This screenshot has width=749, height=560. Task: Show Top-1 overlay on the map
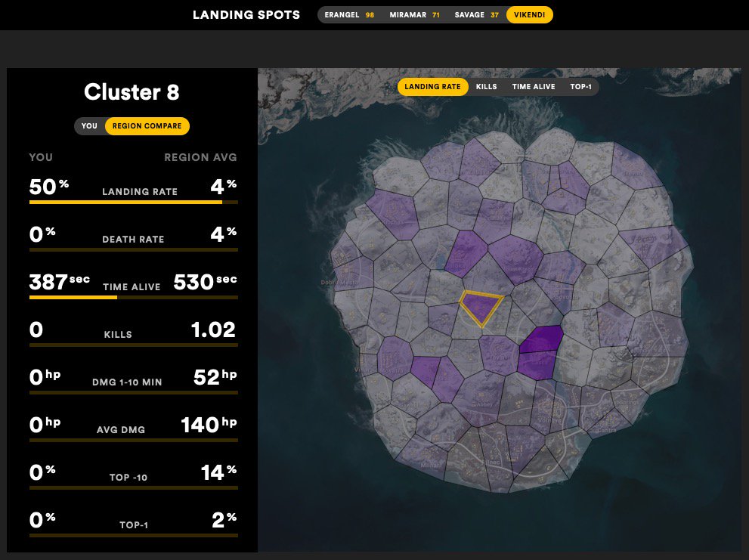pyautogui.click(x=581, y=87)
